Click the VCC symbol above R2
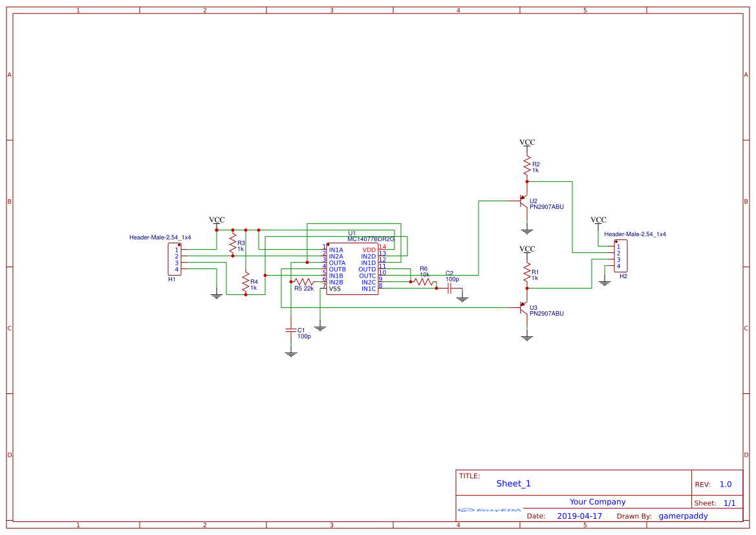This screenshot has height=535, width=756. pyautogui.click(x=527, y=142)
